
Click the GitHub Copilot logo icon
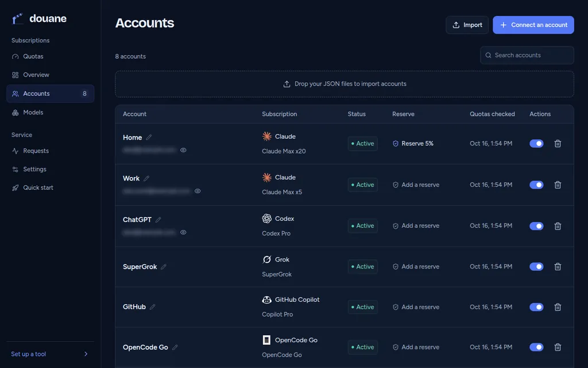[266, 300]
